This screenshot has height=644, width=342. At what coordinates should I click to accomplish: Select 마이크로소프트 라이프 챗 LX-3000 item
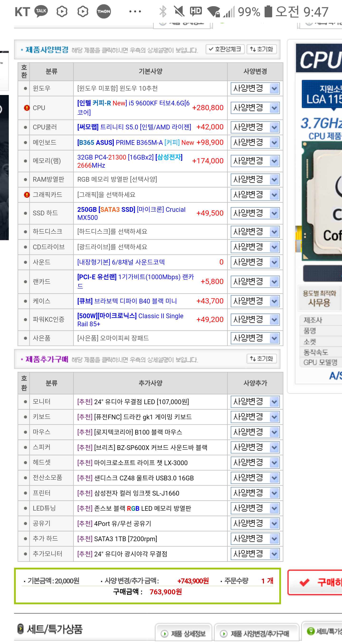tap(133, 463)
